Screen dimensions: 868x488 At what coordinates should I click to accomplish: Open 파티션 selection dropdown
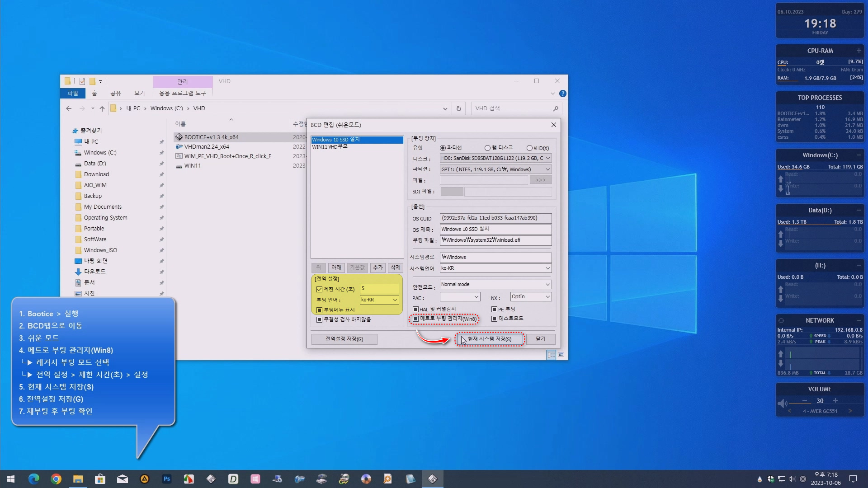point(495,169)
